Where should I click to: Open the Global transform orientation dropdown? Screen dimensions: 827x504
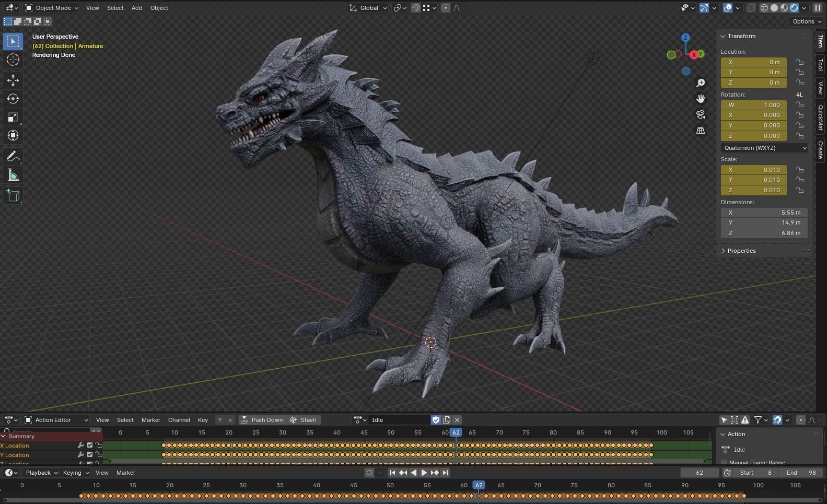pos(368,8)
